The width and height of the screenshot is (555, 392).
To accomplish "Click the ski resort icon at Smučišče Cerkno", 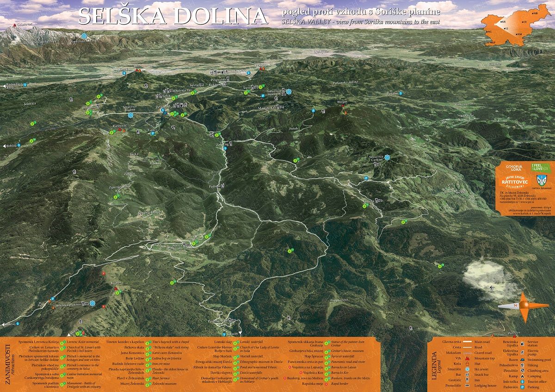I will (x=387, y=157).
